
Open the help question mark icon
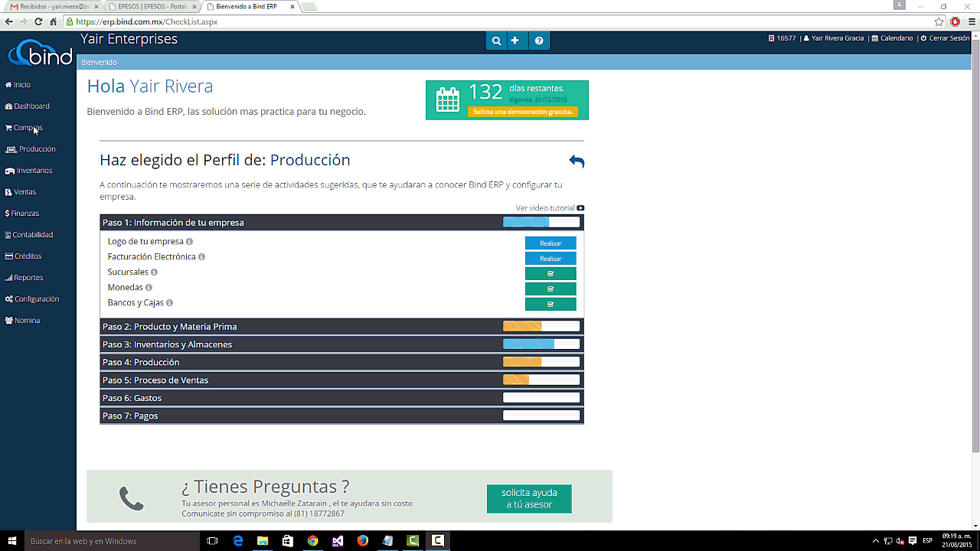click(539, 41)
